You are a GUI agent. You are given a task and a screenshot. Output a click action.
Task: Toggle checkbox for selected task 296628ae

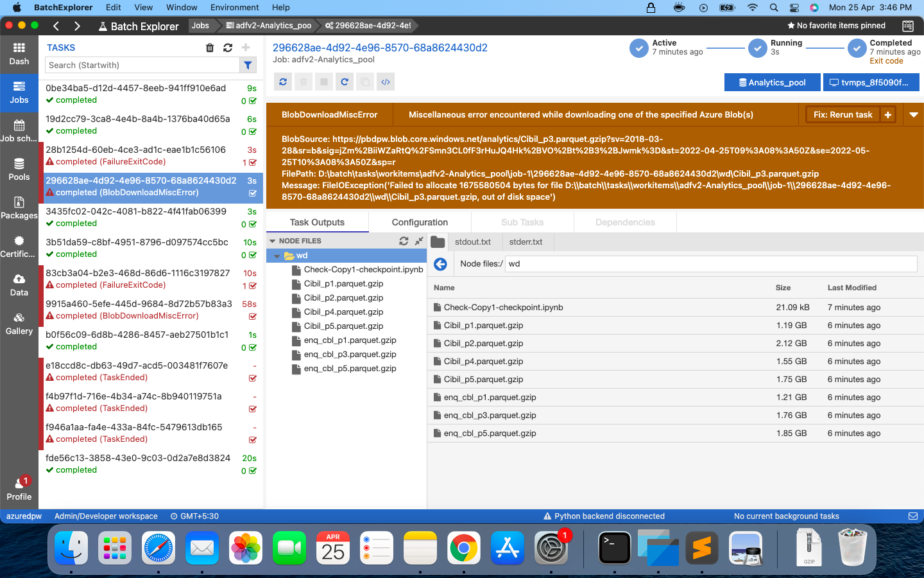point(253,193)
